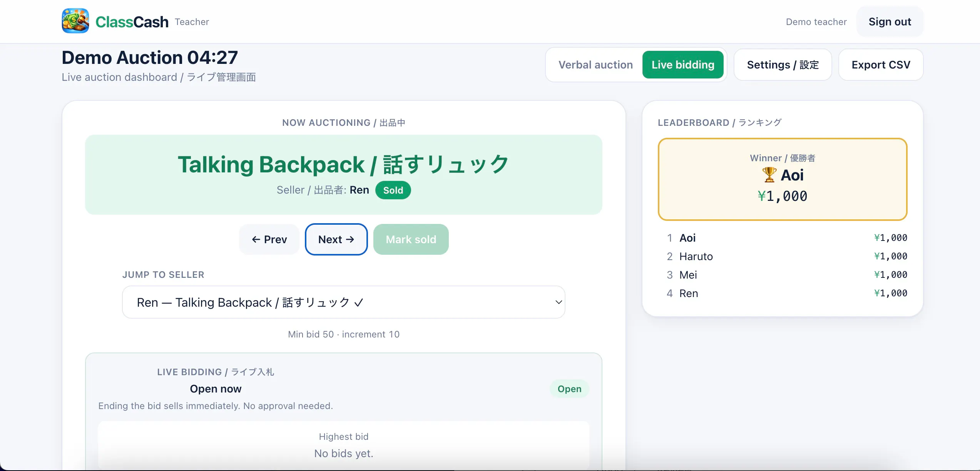Switch to Verbal auction mode

point(595,65)
